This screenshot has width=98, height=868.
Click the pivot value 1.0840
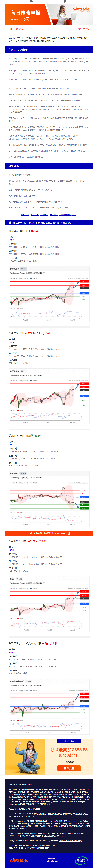(x=11, y=240)
